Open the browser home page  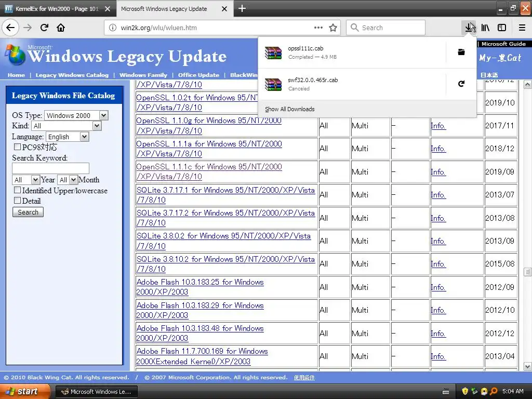point(61,28)
